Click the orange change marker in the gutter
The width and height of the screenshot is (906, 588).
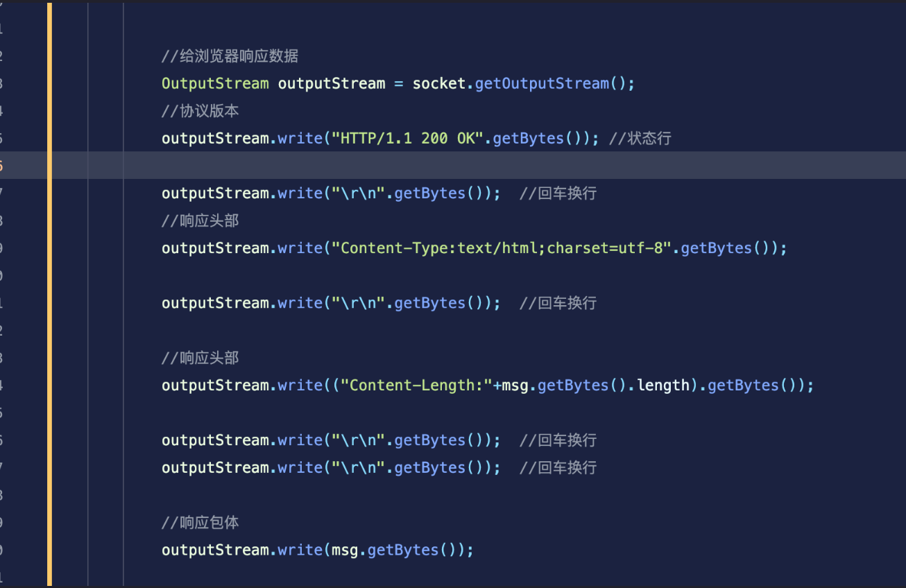[49, 277]
